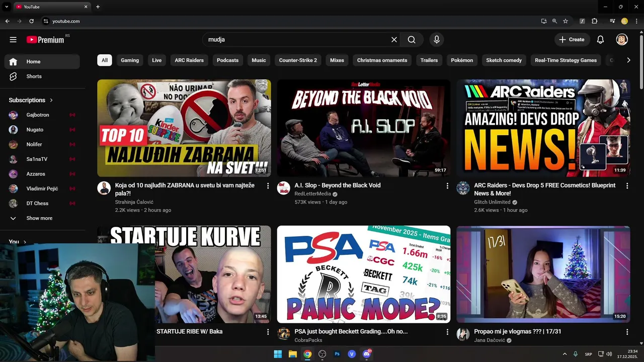644x362 pixels.
Task: Open File Explorer from taskbar
Action: 292,354
